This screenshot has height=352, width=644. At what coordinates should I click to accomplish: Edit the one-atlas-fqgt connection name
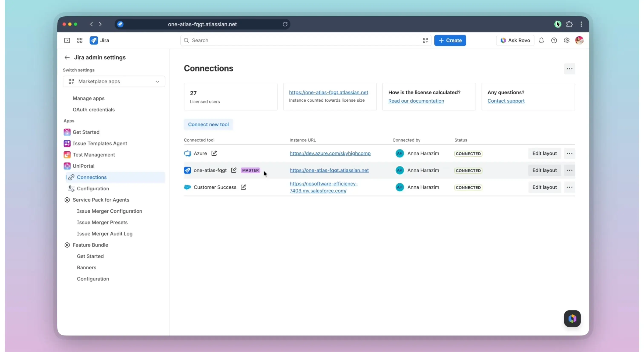coord(234,170)
